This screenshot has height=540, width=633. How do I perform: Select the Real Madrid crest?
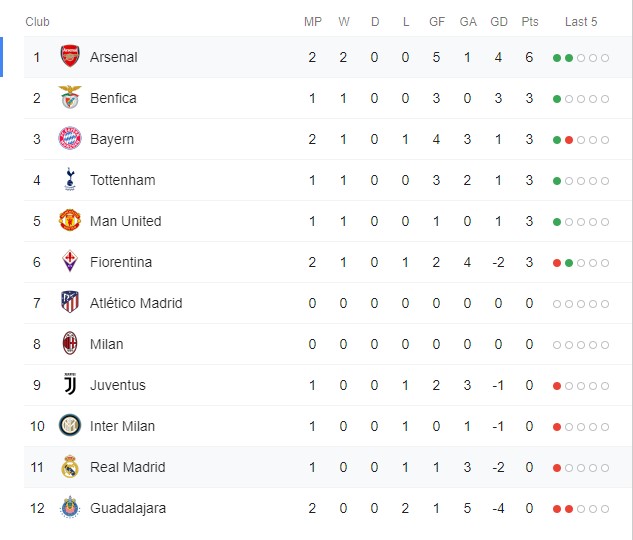tap(70, 466)
